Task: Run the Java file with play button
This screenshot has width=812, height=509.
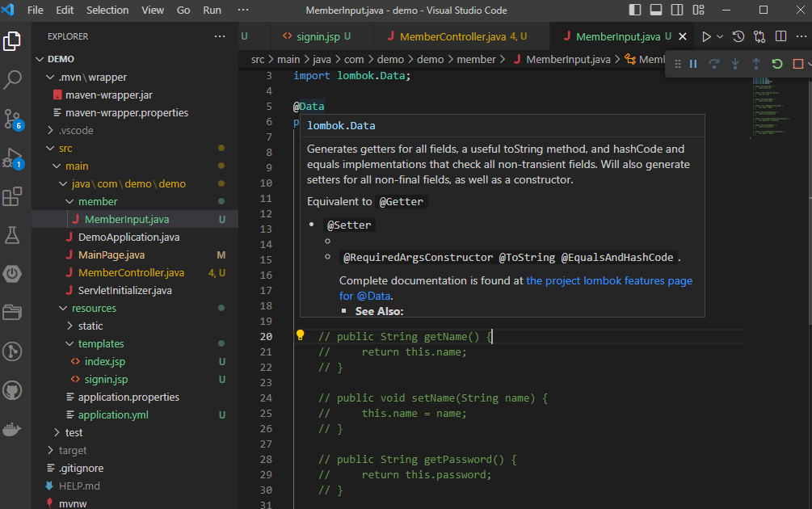Action: pyautogui.click(x=706, y=36)
